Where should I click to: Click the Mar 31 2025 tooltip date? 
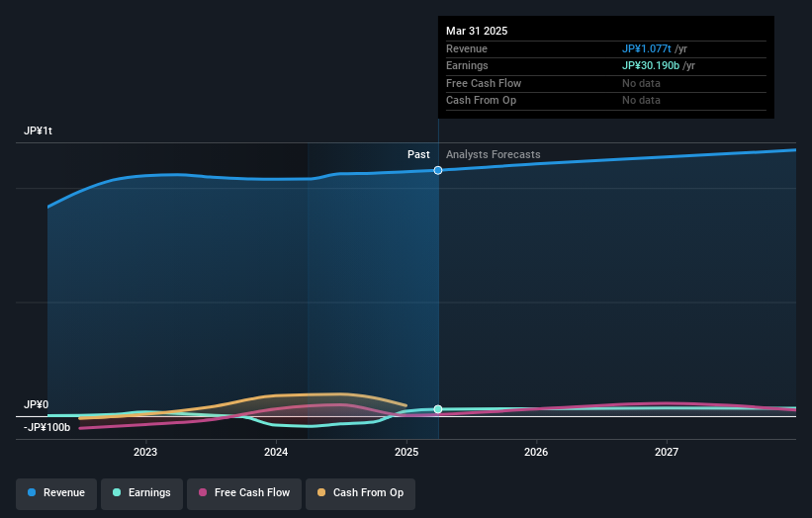pyautogui.click(x=477, y=31)
